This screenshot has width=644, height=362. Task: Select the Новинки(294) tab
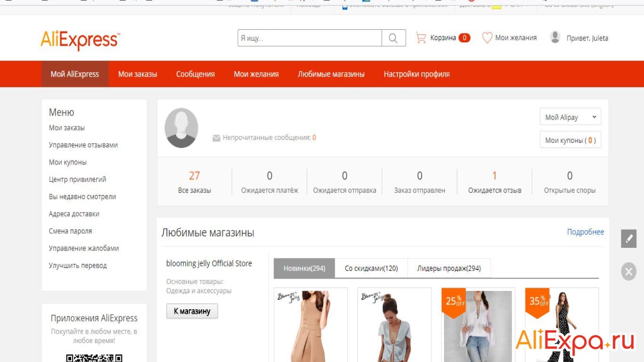pyautogui.click(x=305, y=268)
